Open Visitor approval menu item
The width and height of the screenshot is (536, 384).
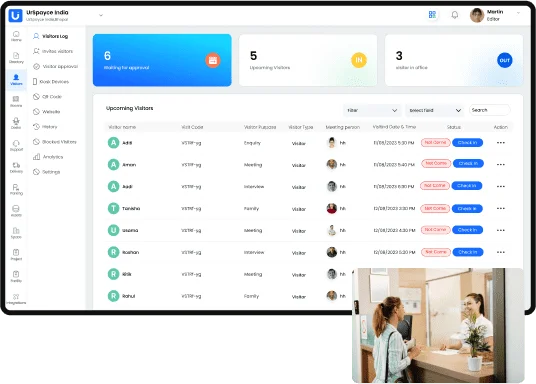(x=55, y=66)
